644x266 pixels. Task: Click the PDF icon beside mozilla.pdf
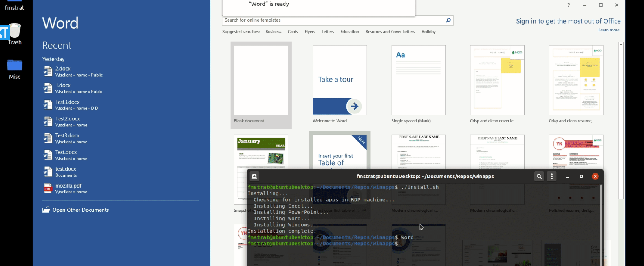[x=48, y=189]
